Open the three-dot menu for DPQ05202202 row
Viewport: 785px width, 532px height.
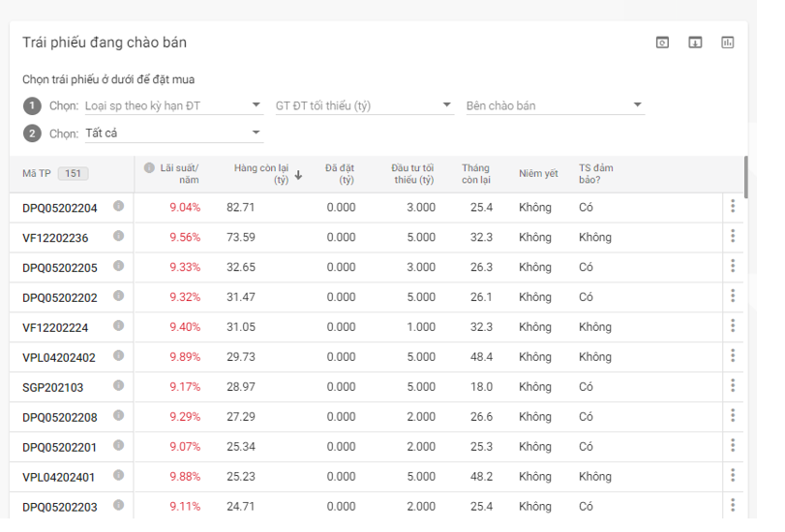(x=733, y=296)
